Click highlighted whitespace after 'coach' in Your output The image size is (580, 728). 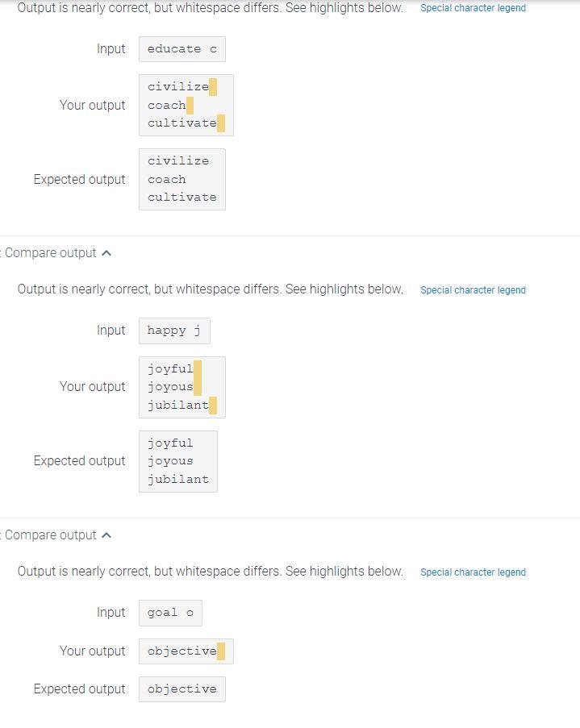pyautogui.click(x=190, y=106)
